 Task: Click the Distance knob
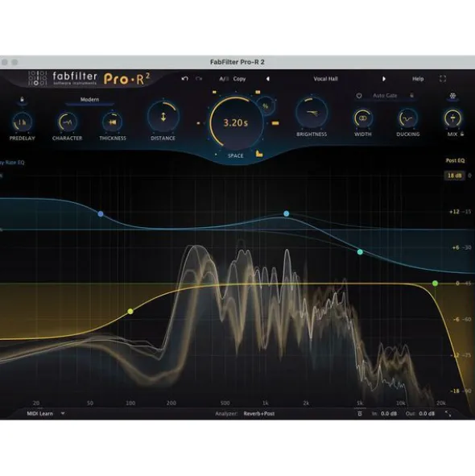tap(163, 117)
